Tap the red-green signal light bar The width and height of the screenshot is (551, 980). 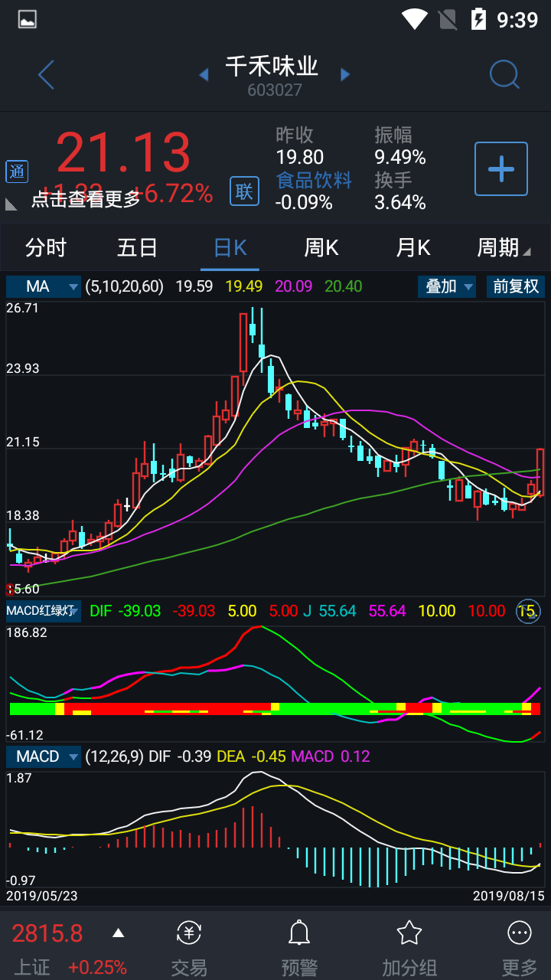pos(275,708)
